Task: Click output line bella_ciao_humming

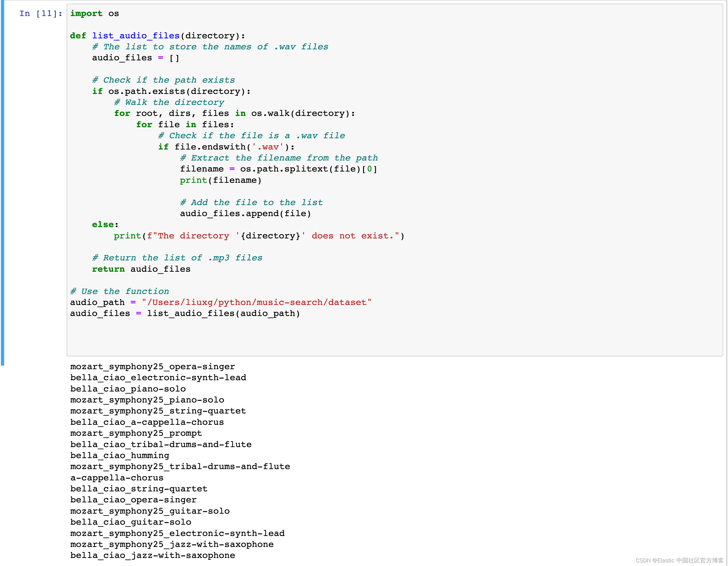Action: click(x=120, y=455)
